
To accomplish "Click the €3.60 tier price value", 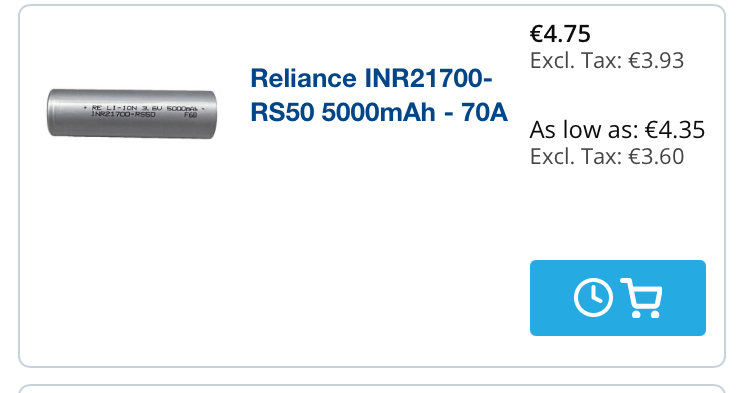I will 656,156.
